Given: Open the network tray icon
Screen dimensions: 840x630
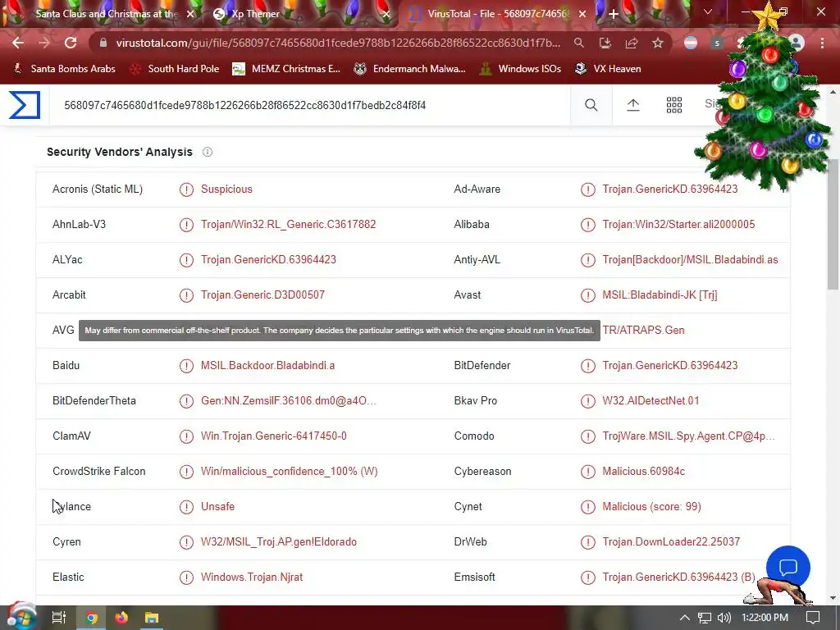Looking at the screenshot, I should [705, 618].
